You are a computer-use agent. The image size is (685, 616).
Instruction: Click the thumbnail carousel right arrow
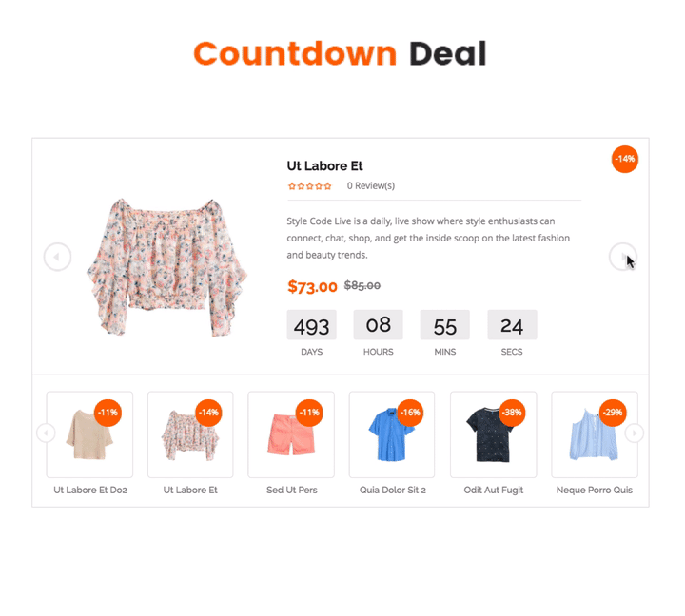click(635, 433)
